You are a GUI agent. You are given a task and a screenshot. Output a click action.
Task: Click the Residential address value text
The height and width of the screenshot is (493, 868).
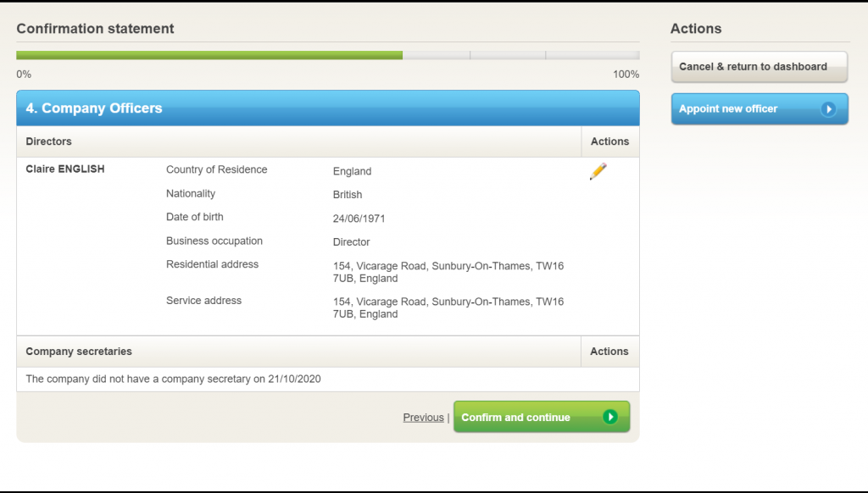(x=448, y=272)
